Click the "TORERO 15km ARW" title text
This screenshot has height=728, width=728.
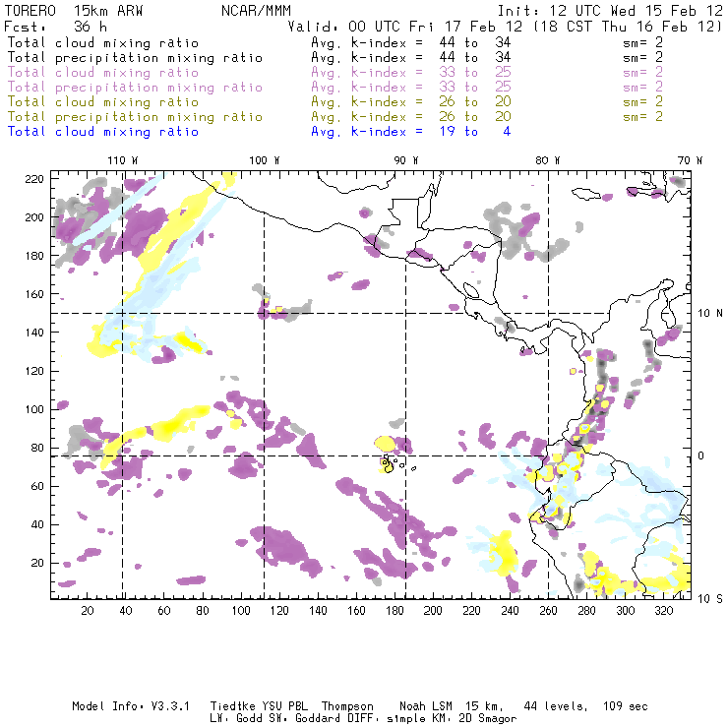pos(74,11)
